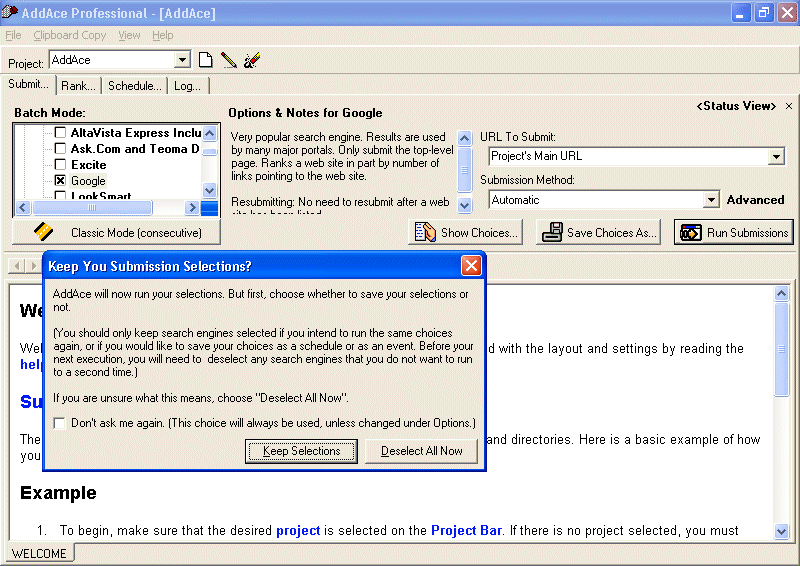Open the File menu

pyautogui.click(x=13, y=35)
